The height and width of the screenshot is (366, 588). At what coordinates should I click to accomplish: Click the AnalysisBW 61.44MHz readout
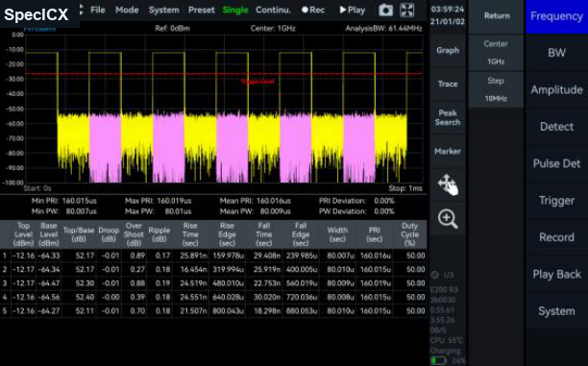pyautogui.click(x=383, y=29)
